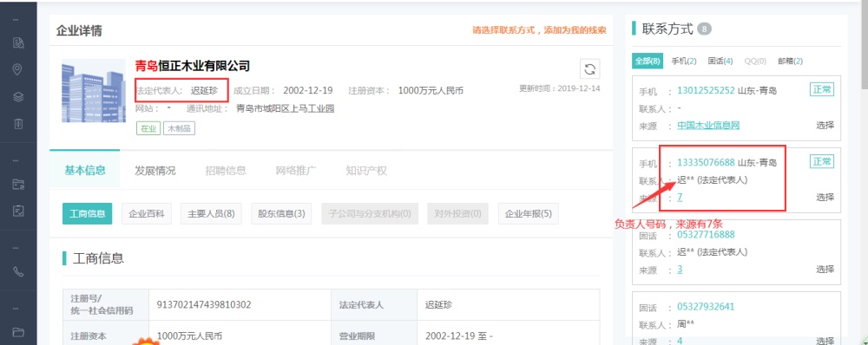Open the task checklist sidebar icon

pyautogui.click(x=18, y=211)
